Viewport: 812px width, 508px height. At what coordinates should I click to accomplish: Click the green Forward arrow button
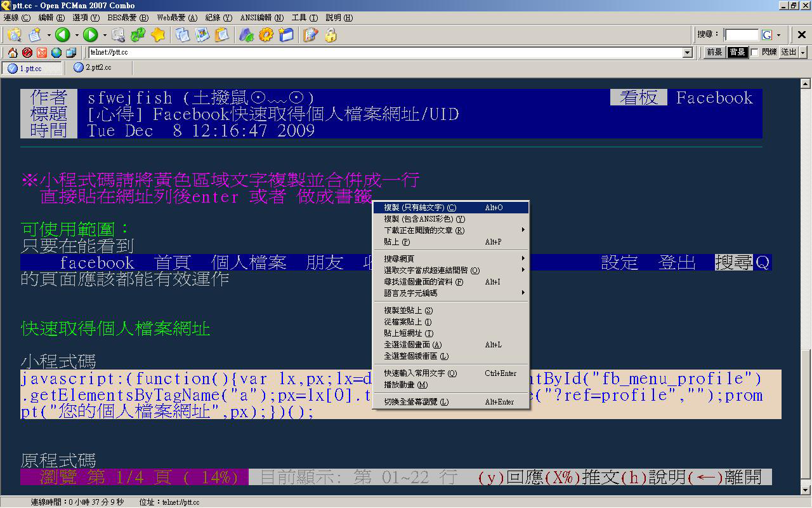90,35
